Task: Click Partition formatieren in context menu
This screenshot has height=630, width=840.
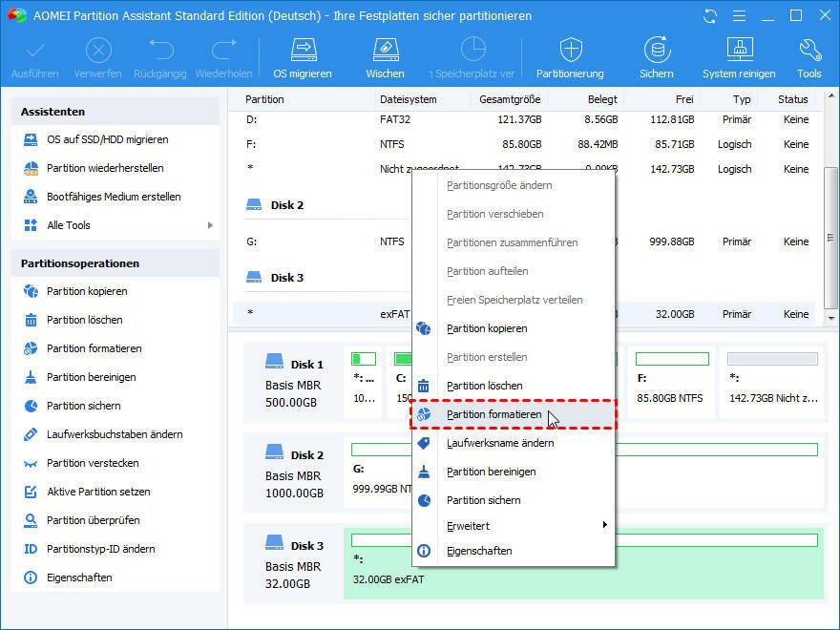Action: [x=514, y=414]
